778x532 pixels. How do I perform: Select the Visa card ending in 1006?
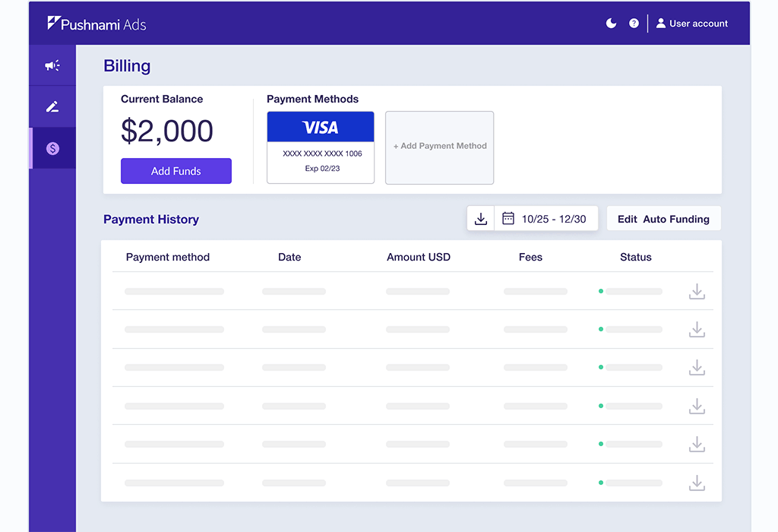click(x=320, y=144)
